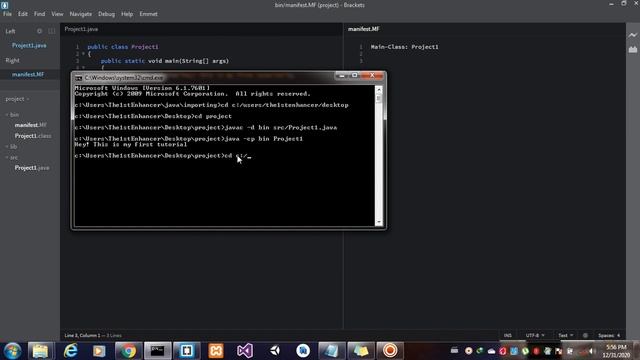Open manifest.MF under bin folder
640x360 pixels.
click(x=31, y=125)
